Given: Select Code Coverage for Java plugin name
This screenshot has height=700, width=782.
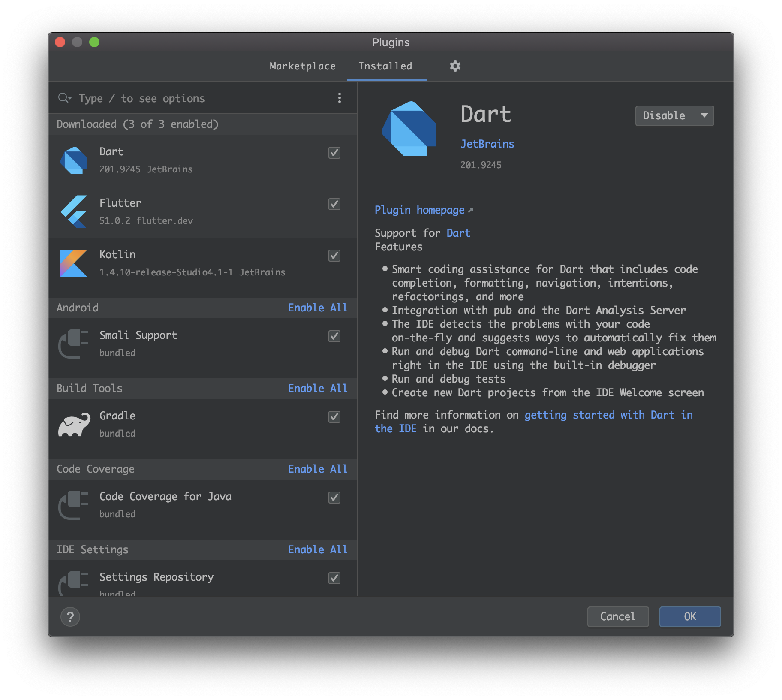Looking at the screenshot, I should (x=165, y=497).
